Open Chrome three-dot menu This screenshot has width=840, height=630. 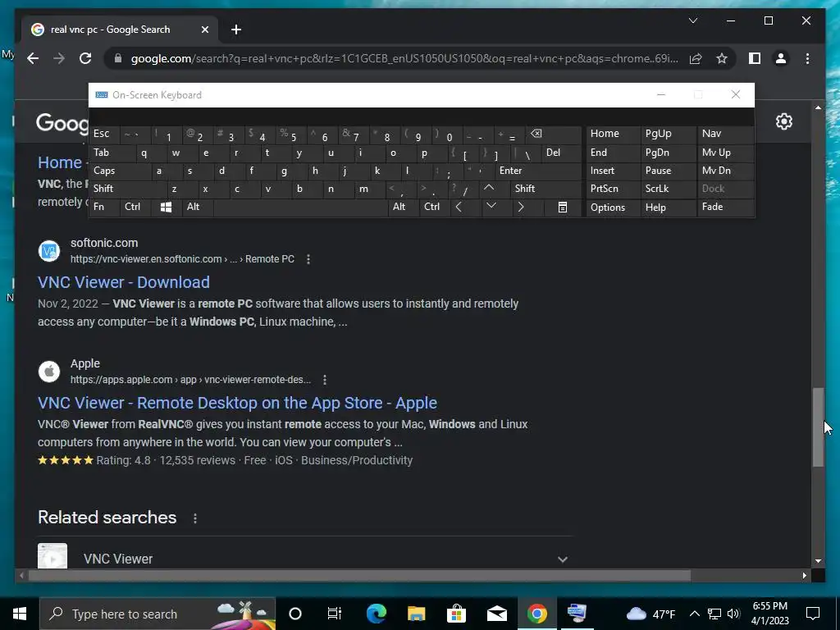pos(807,58)
